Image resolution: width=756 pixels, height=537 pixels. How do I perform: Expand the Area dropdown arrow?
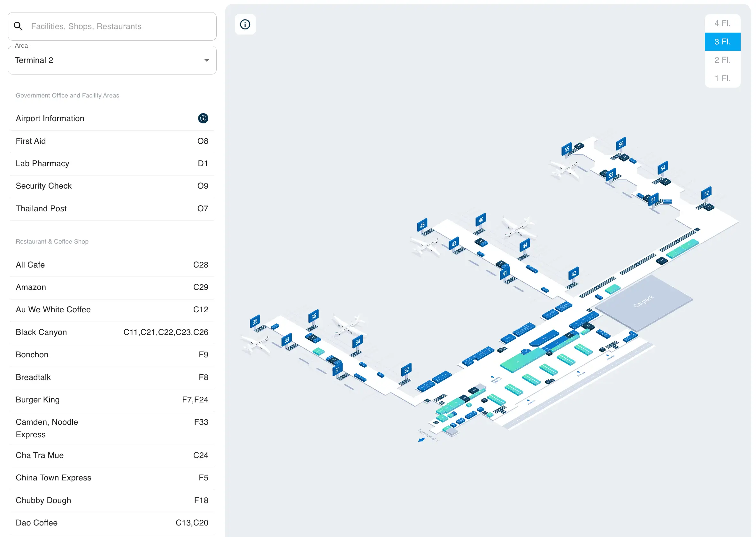[207, 60]
